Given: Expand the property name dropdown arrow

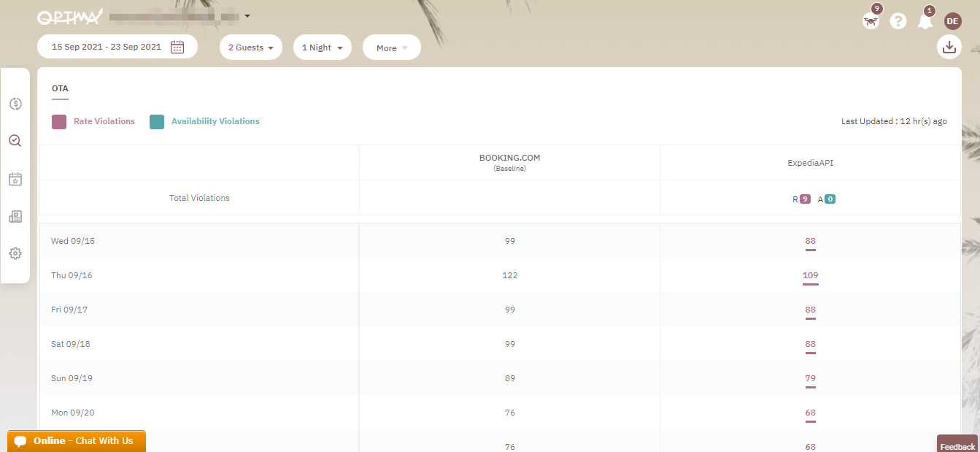Looking at the screenshot, I should click(x=247, y=16).
